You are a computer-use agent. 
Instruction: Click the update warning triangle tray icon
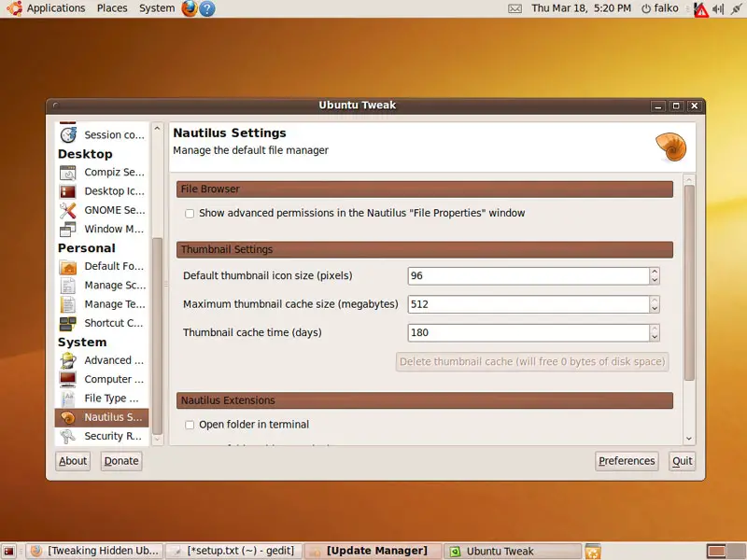[x=701, y=9]
